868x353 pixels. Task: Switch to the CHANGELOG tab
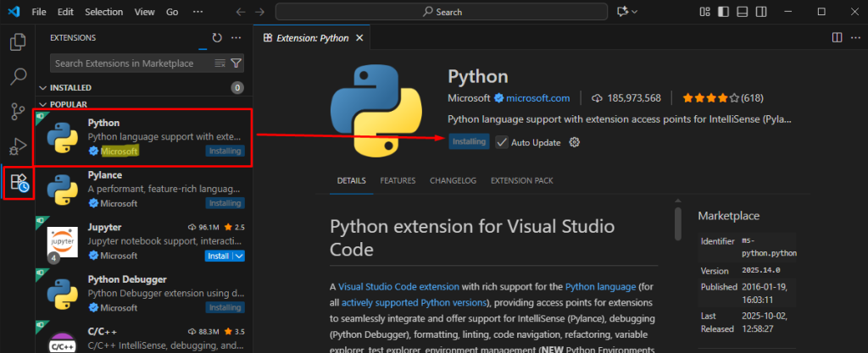(453, 181)
